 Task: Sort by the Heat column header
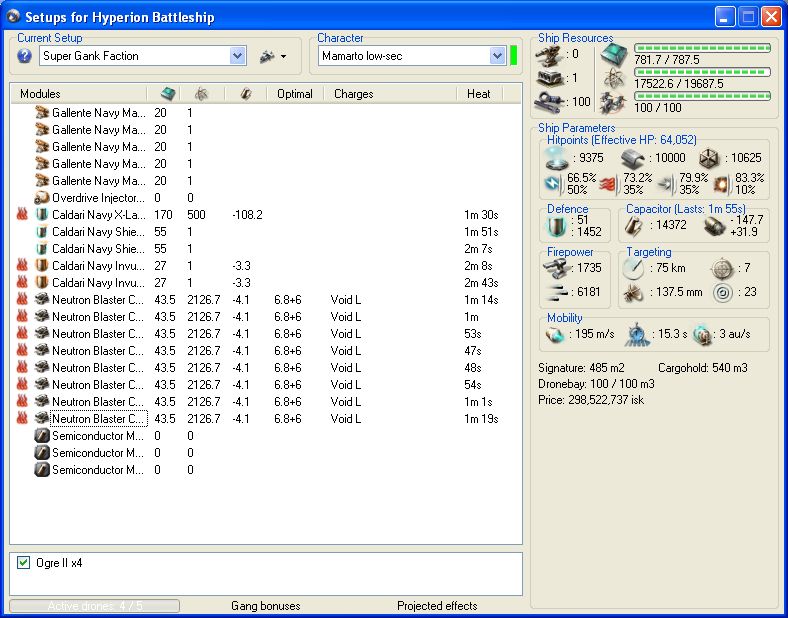(478, 94)
